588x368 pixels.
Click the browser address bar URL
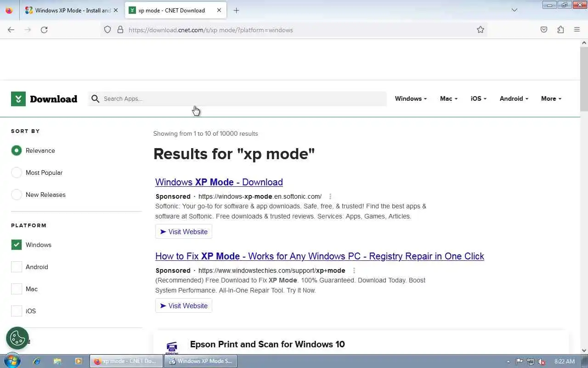coord(211,30)
